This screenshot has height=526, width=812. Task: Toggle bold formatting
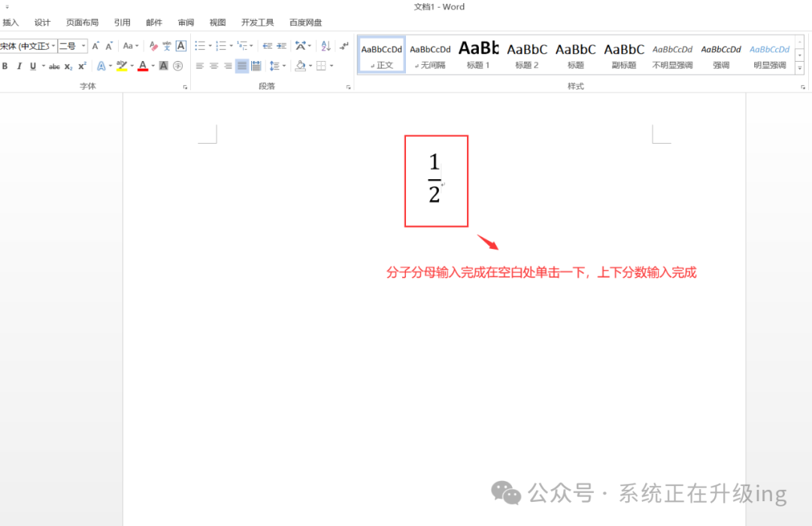(5, 66)
